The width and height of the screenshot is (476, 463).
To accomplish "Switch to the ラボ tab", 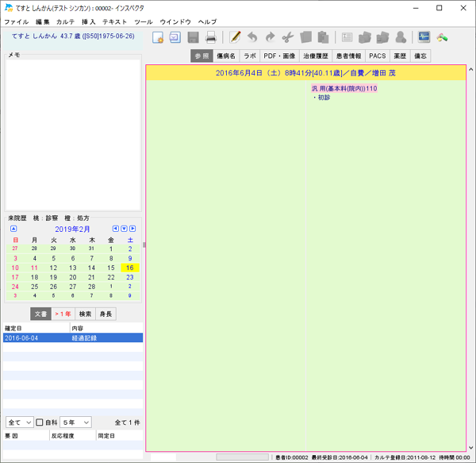I will [250, 56].
